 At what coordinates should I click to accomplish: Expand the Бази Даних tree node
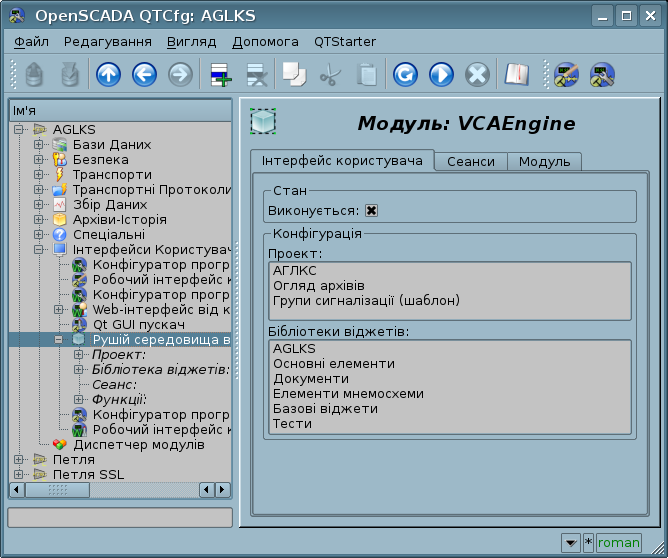(39, 144)
